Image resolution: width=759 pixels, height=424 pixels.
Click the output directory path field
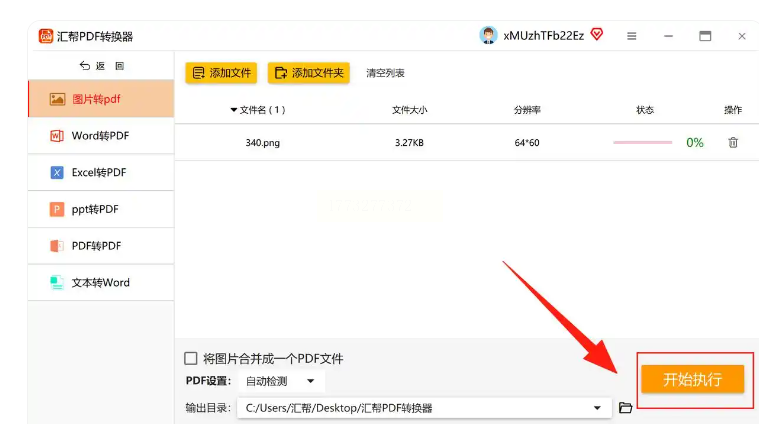point(425,408)
